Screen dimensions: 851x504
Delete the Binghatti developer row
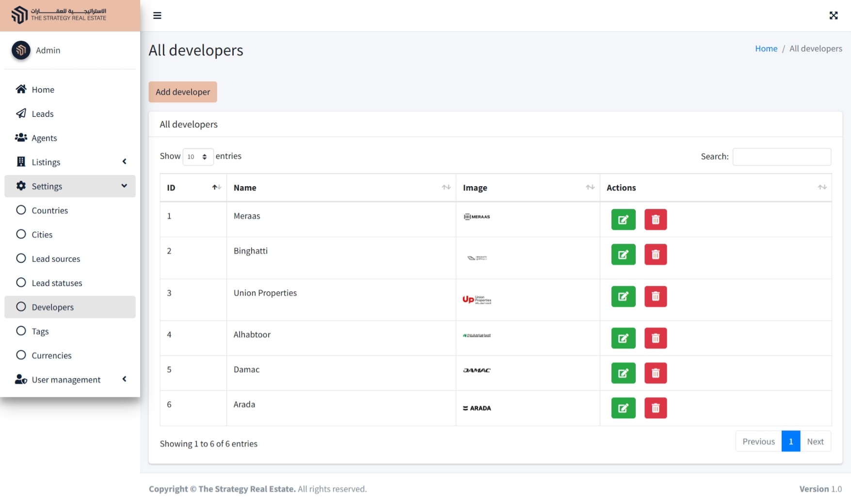pos(655,254)
